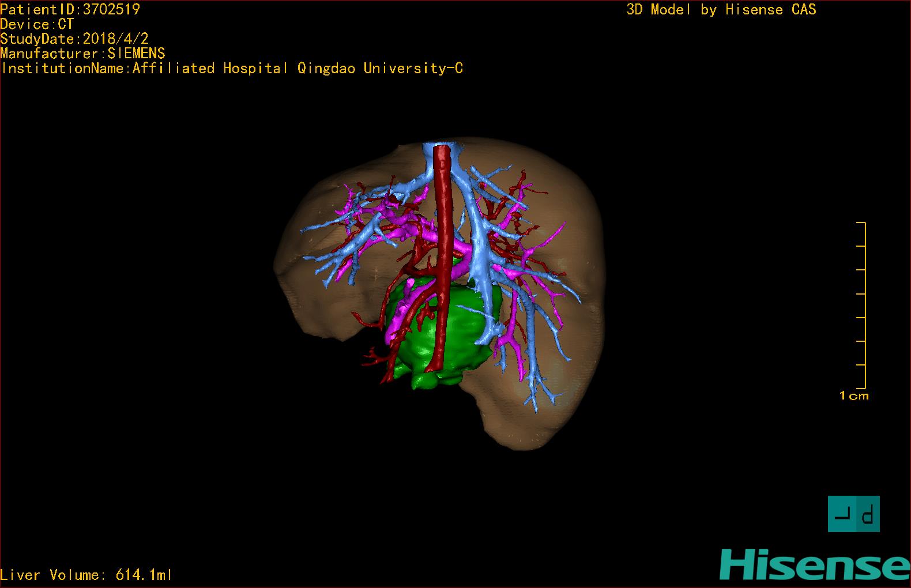Select the Liver Volume 614.1ml readout
The height and width of the screenshot is (588, 911).
(86, 575)
